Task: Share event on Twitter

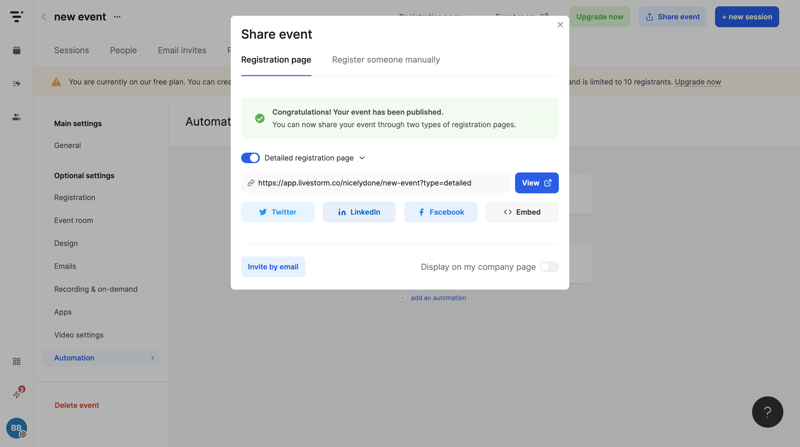Action: click(278, 212)
